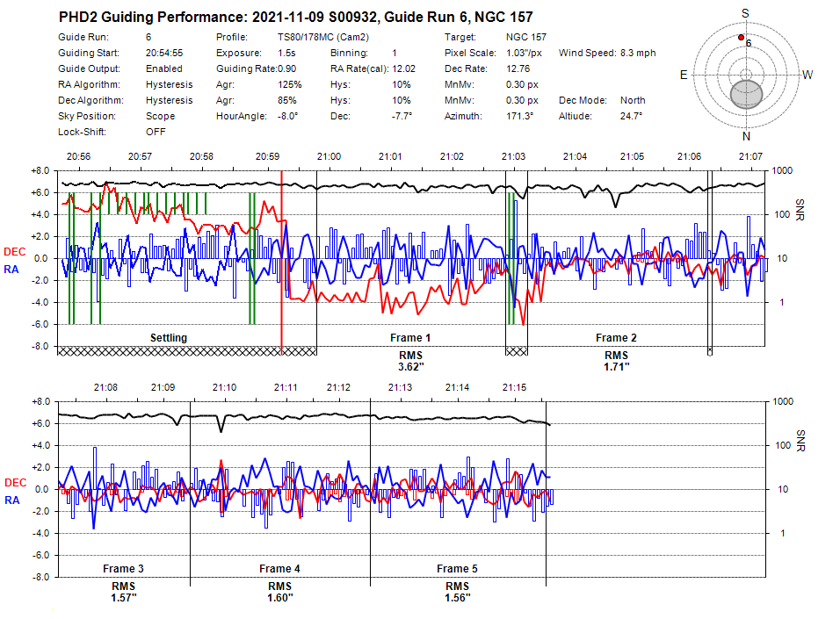Click the pixel scale value "1.03"/px"
This screenshot has height=619, width=840.
pyautogui.click(x=524, y=53)
